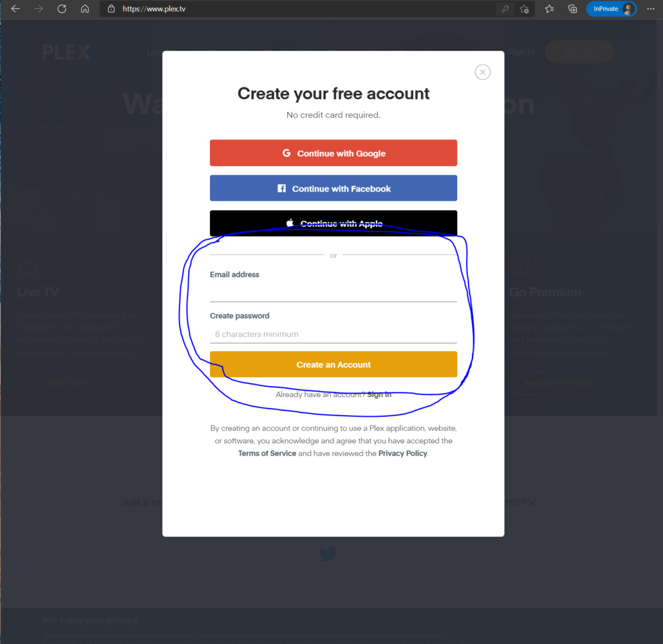Continue with Apple
Viewport: 663px width, 644px height.
pos(333,223)
